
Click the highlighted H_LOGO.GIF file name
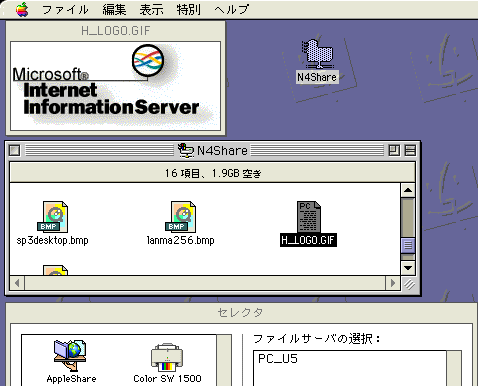coord(308,240)
